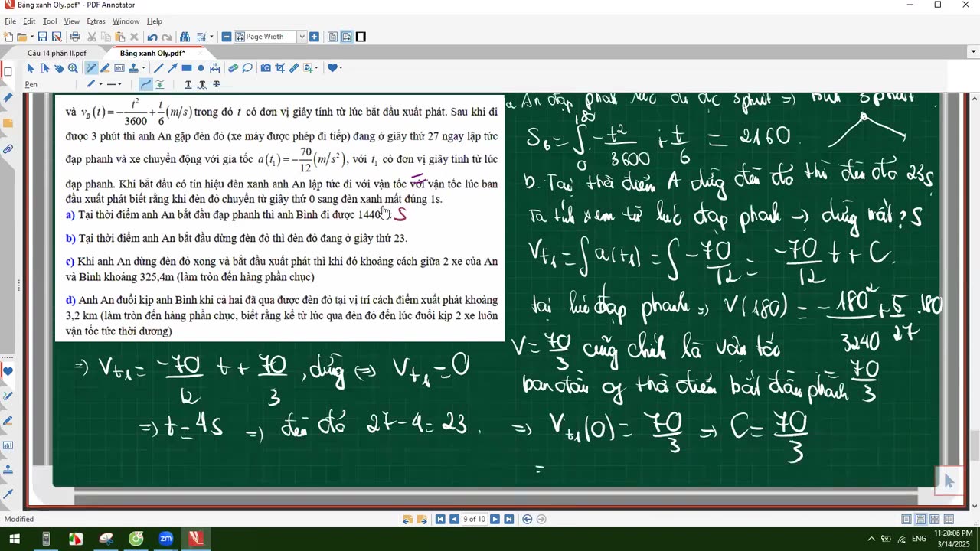Open the Favorites heart tool
980x551 pixels.
click(x=332, y=68)
